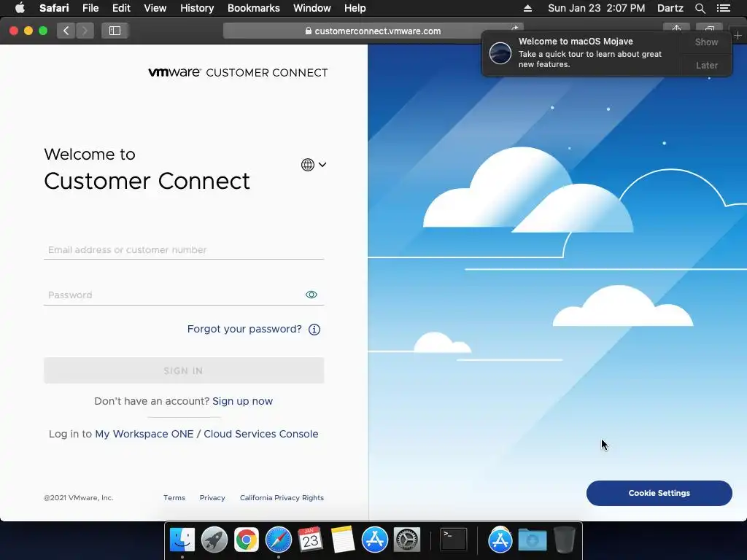The image size is (747, 560).
Task: Open Notification Center list icon
Action: coord(724,8)
